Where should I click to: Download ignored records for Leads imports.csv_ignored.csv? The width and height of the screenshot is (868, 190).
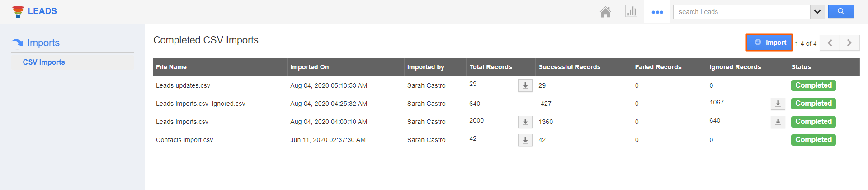[778, 104]
